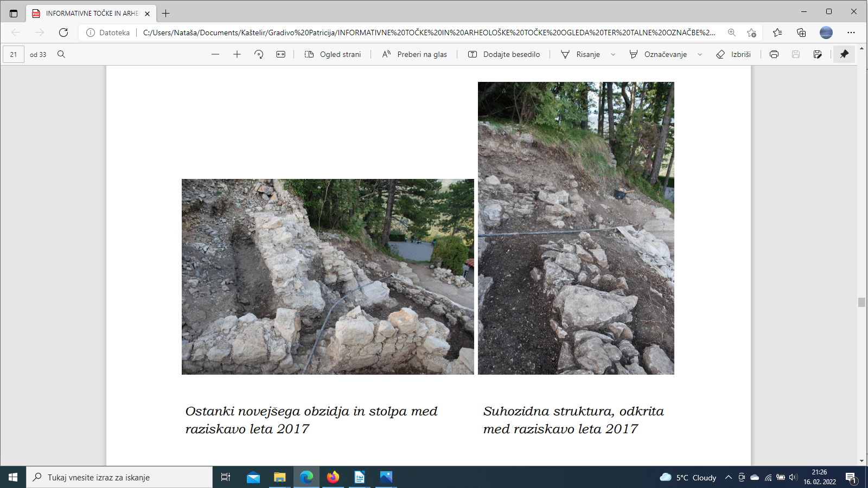Add this page to favorites

pos(751,33)
